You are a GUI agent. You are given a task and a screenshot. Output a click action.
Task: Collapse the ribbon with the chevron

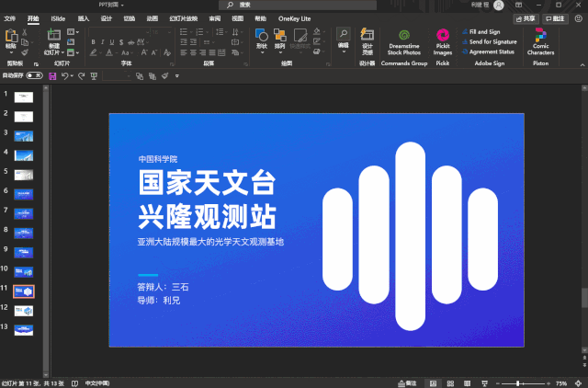click(582, 65)
